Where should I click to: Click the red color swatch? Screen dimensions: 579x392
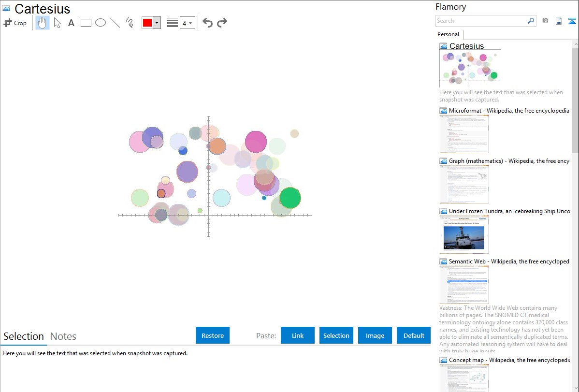coord(147,23)
